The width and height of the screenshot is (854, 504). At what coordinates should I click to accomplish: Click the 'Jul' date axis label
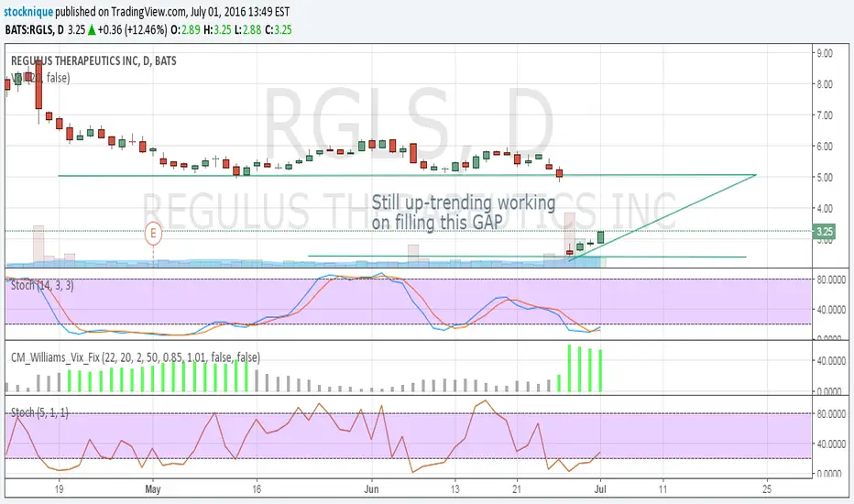pos(600,489)
